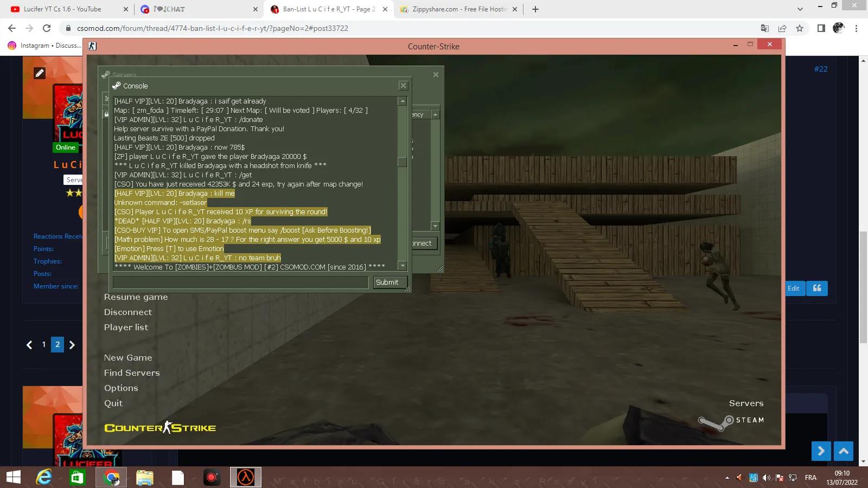Toggle the browser side panel
Viewport: 868px width, 488px height.
pos(821,28)
